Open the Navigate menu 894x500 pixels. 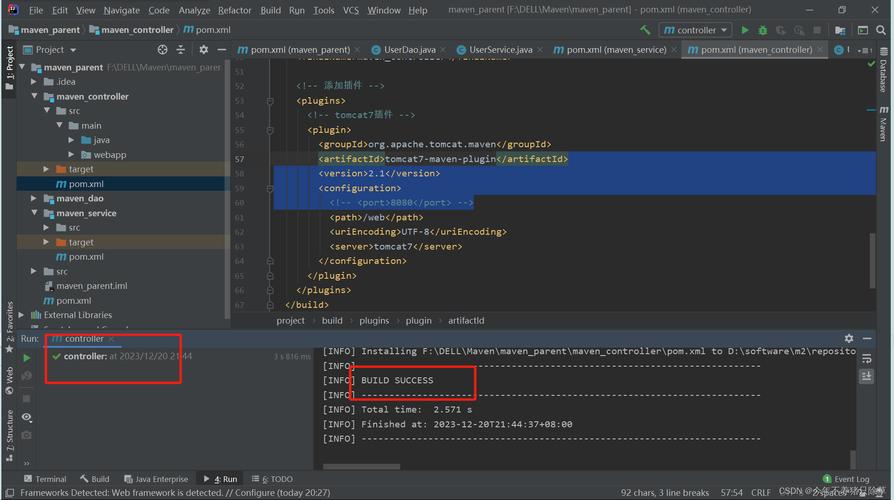point(121,10)
